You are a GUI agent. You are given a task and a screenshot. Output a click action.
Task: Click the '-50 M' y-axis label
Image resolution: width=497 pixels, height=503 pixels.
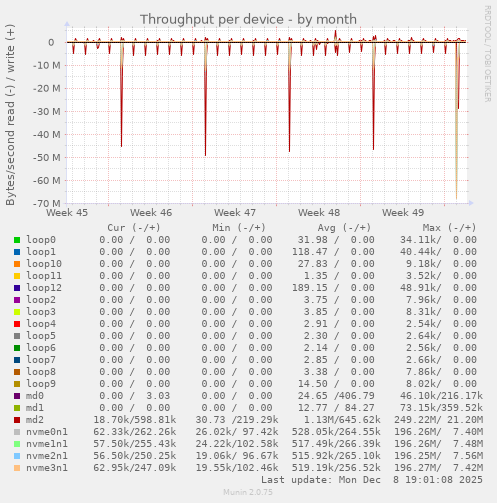coord(47,157)
